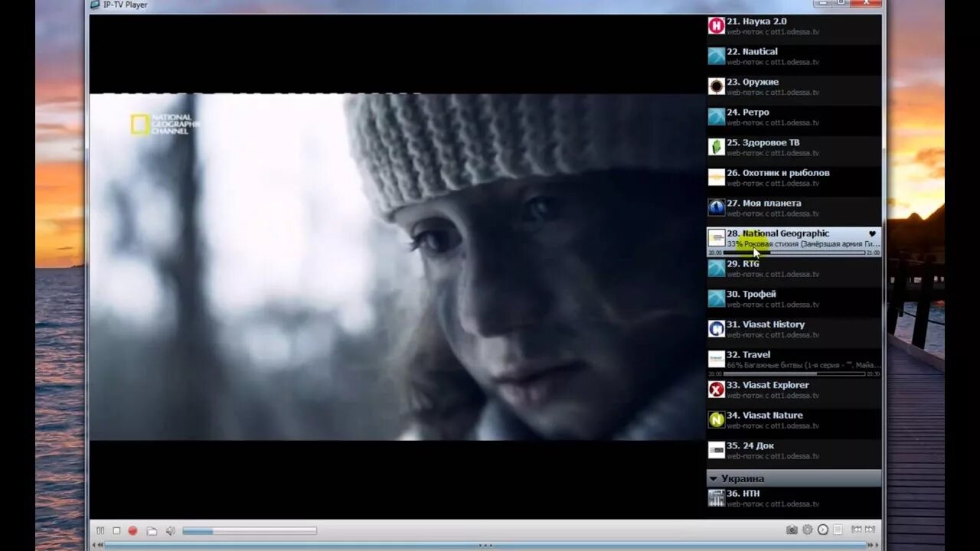The image size is (980, 551).
Task: Click the Travel channel logo
Action: coord(716,359)
